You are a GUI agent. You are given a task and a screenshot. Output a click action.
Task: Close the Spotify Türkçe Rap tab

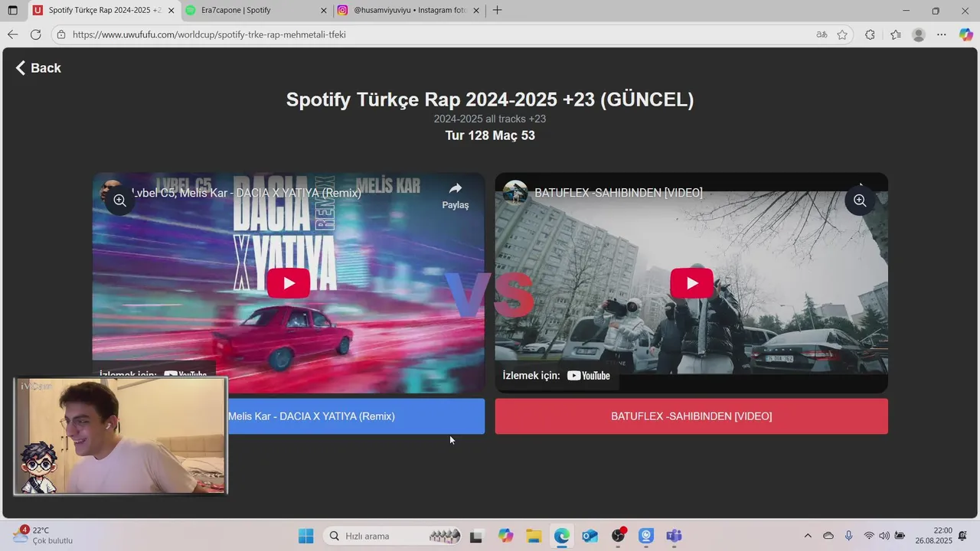tap(171, 11)
